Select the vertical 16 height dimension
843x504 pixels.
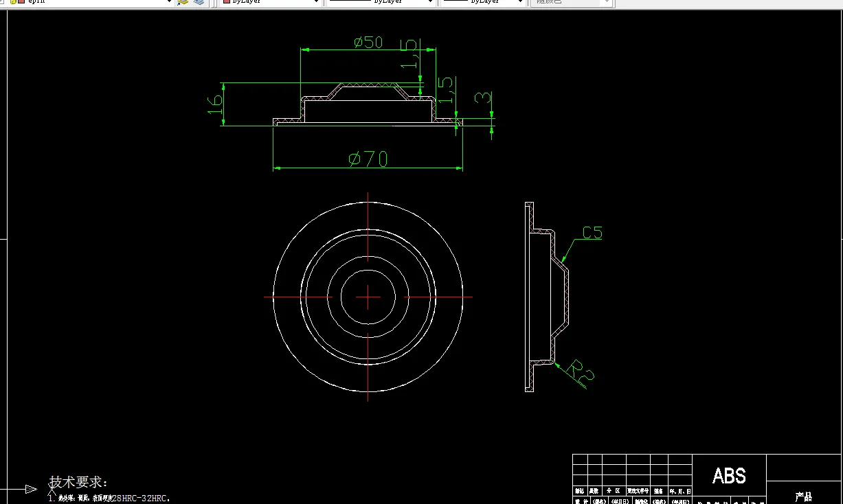pyautogui.click(x=216, y=104)
